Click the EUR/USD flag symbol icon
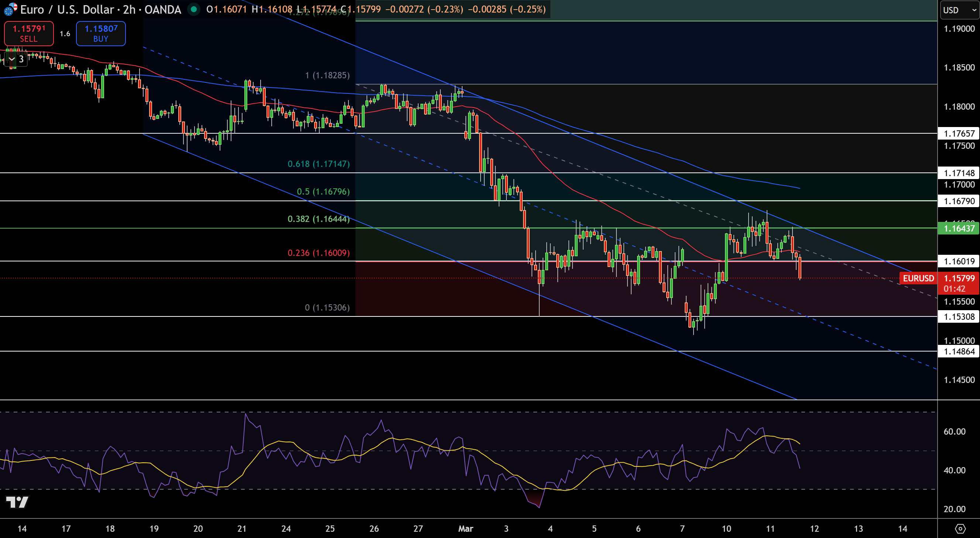 pos(10,9)
